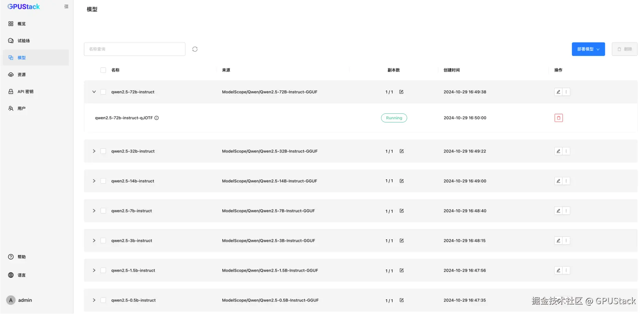
Task: Open more actions for qwen2.5-14b-instruct
Action: [x=566, y=181]
